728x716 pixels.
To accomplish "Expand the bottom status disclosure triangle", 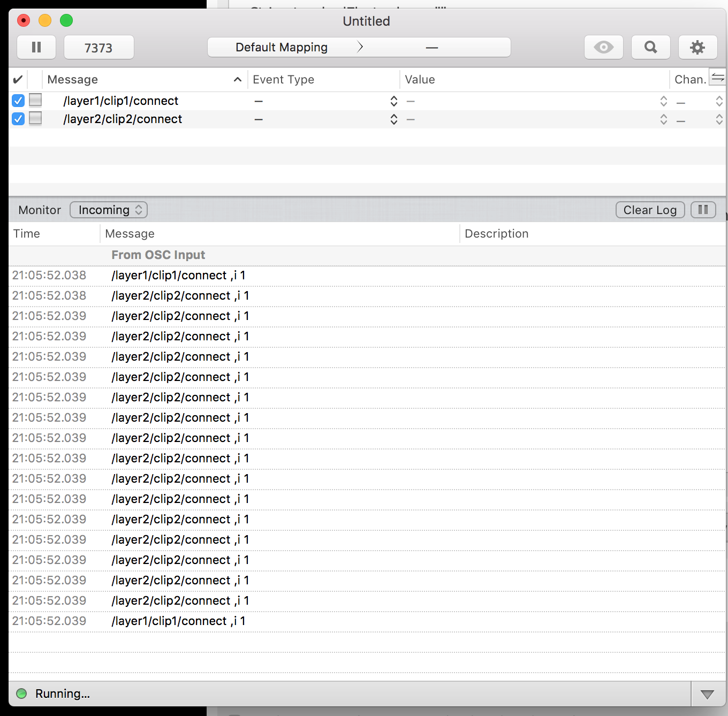I will [707, 695].
